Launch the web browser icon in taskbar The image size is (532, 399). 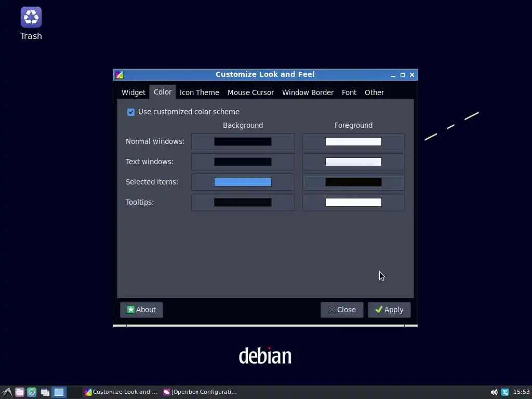click(32, 392)
